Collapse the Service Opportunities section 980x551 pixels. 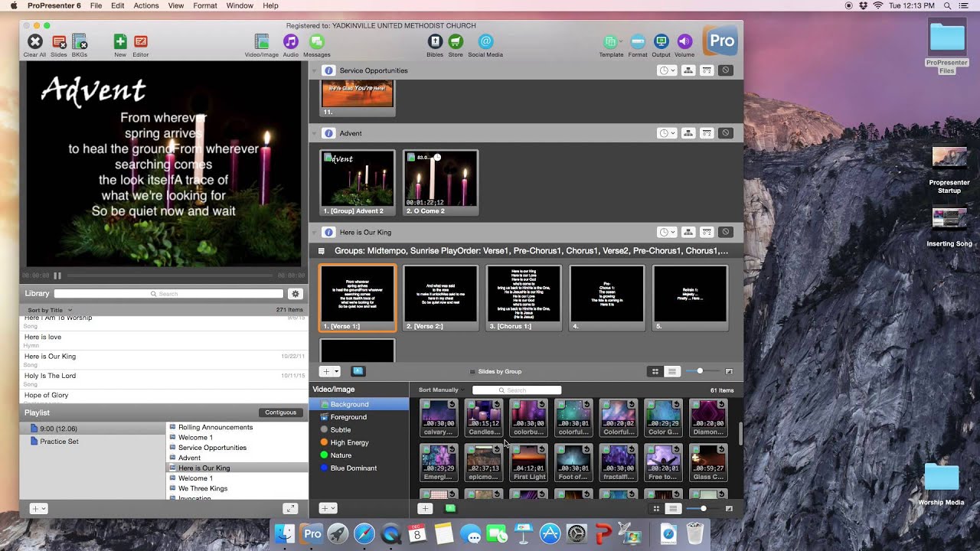(314, 70)
